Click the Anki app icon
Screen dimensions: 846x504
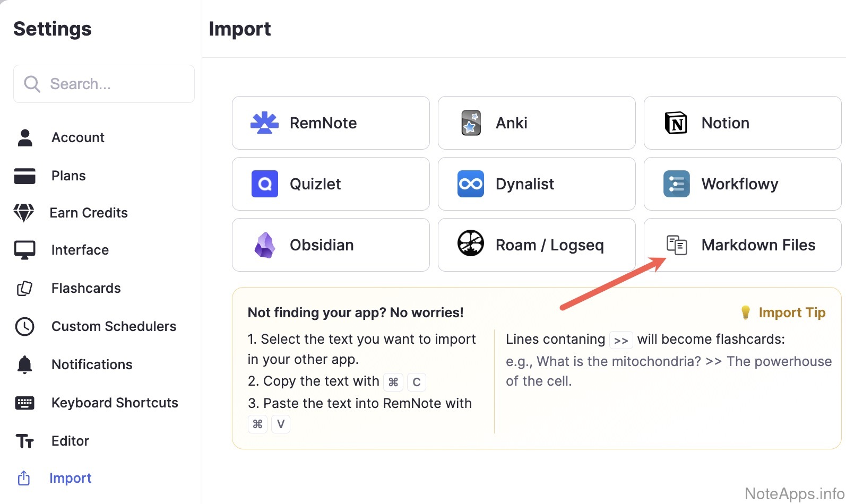(471, 123)
